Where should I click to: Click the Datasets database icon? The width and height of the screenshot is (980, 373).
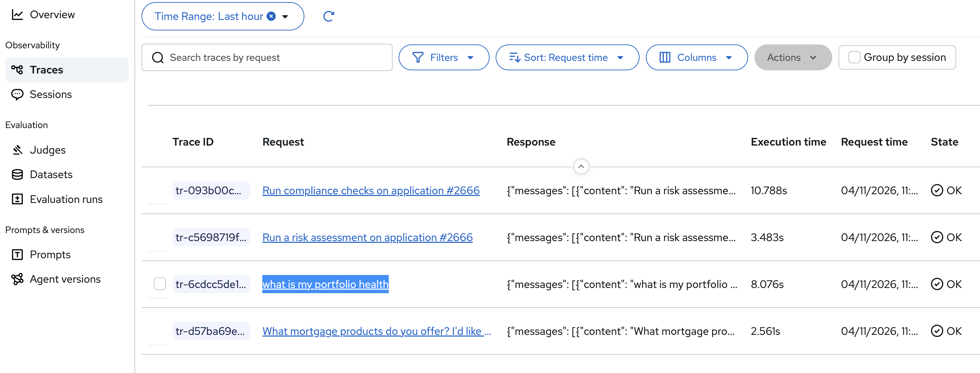click(17, 175)
